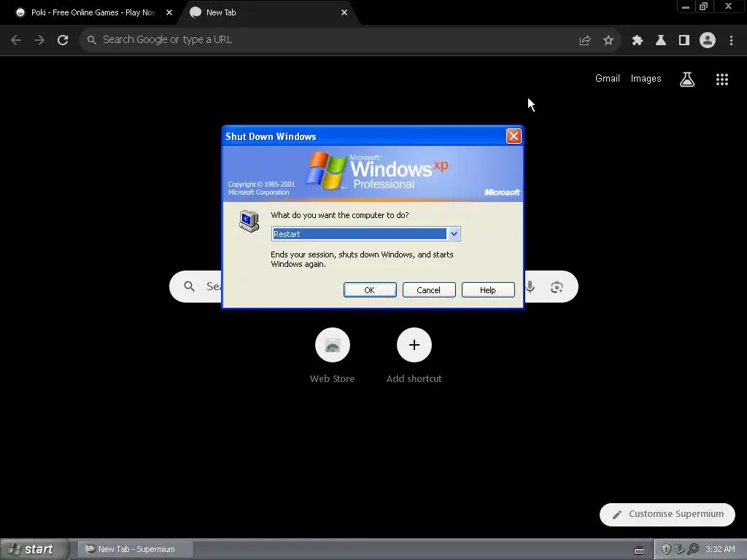Click the 3:32 AM taskbar clock
Screen dimensions: 747x560
pos(720,550)
